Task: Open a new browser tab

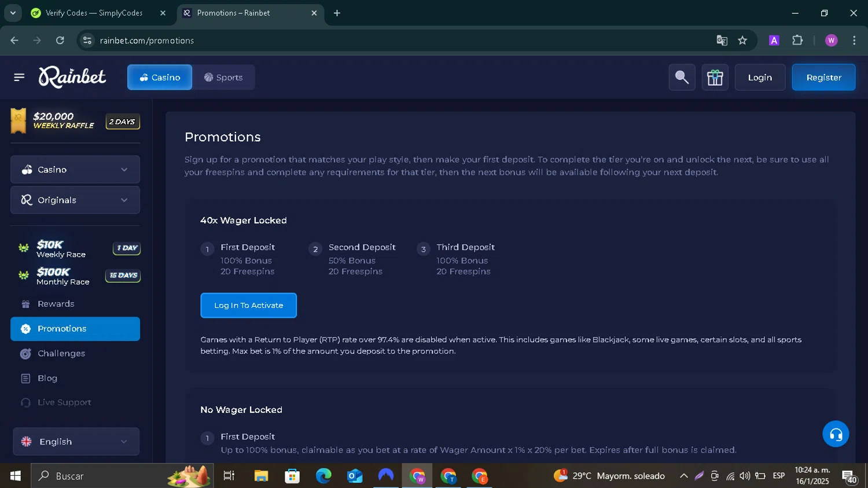Action: click(337, 13)
